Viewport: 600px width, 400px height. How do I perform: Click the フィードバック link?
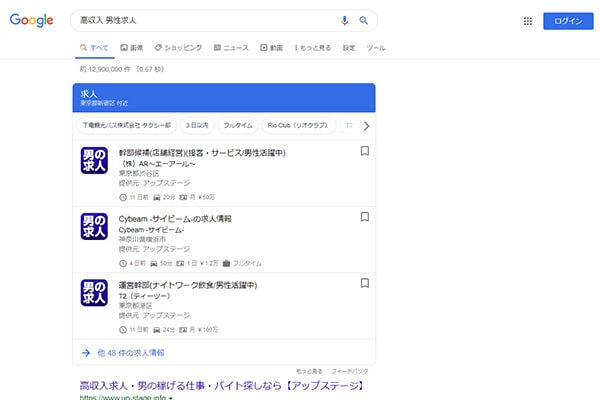click(x=350, y=371)
